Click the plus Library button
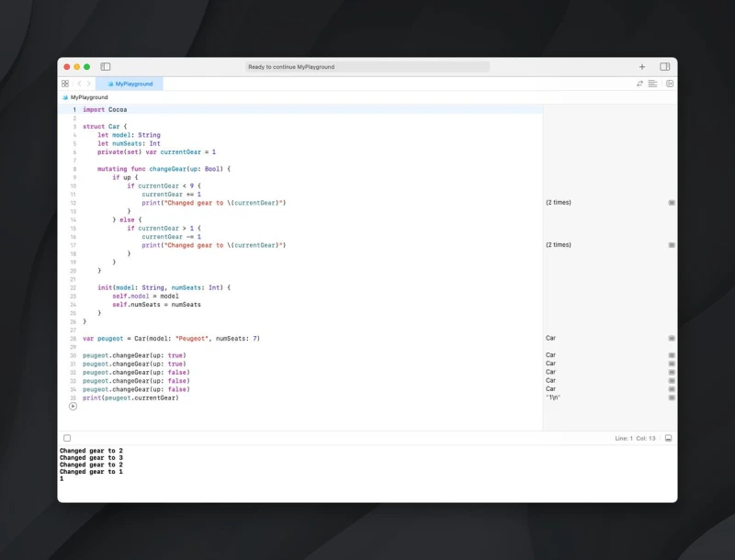Viewport: 735px width, 560px height. click(642, 67)
